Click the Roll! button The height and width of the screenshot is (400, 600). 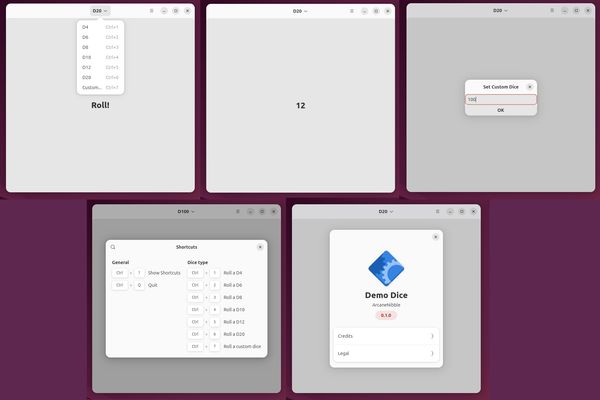click(x=100, y=105)
